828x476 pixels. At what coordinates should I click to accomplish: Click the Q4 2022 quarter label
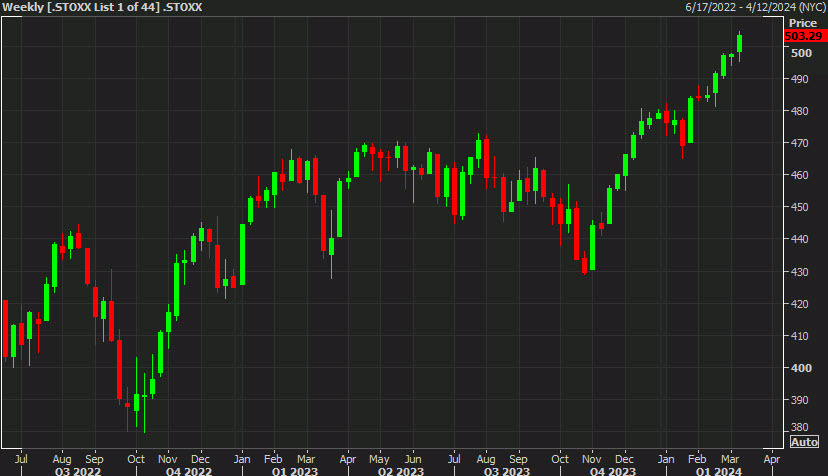coord(189,471)
